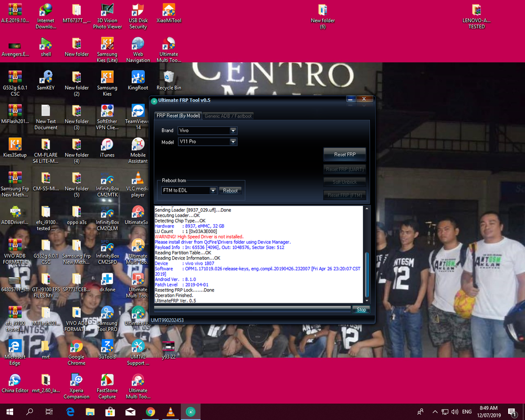The image size is (525, 420).
Task: Switch to FRP Reset (By Model) tab
Action: click(x=178, y=115)
